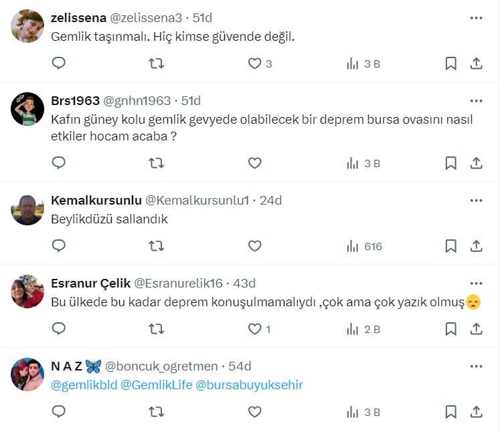
Task: Bookmark zelissena's tweet
Action: tap(451, 64)
